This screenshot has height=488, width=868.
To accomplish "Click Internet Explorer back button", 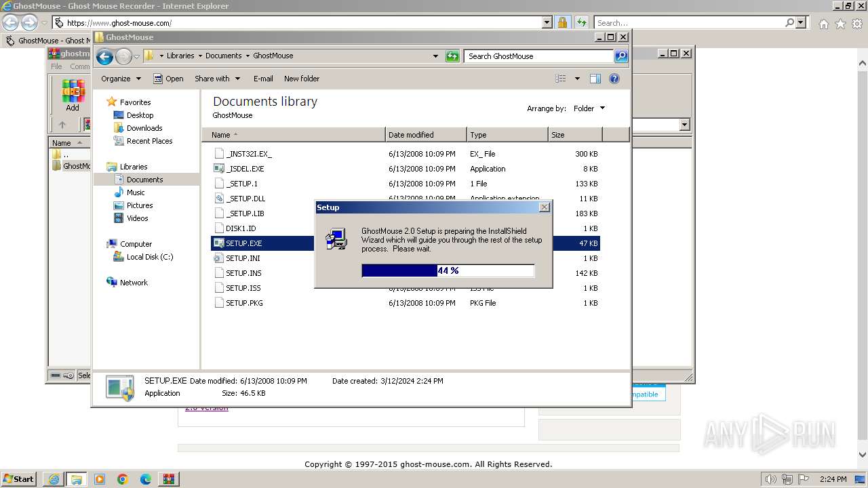I will [x=11, y=23].
